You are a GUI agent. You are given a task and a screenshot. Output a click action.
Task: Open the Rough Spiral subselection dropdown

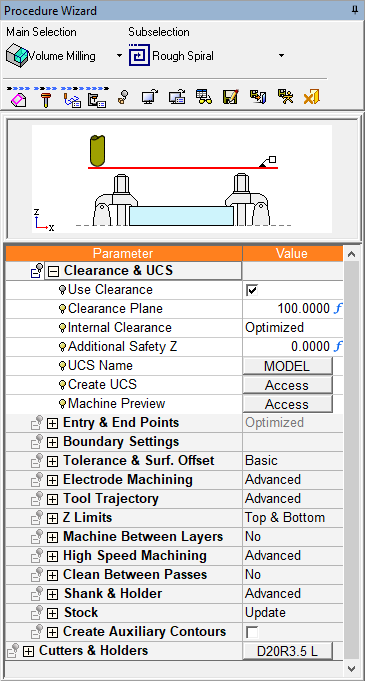tap(281, 56)
